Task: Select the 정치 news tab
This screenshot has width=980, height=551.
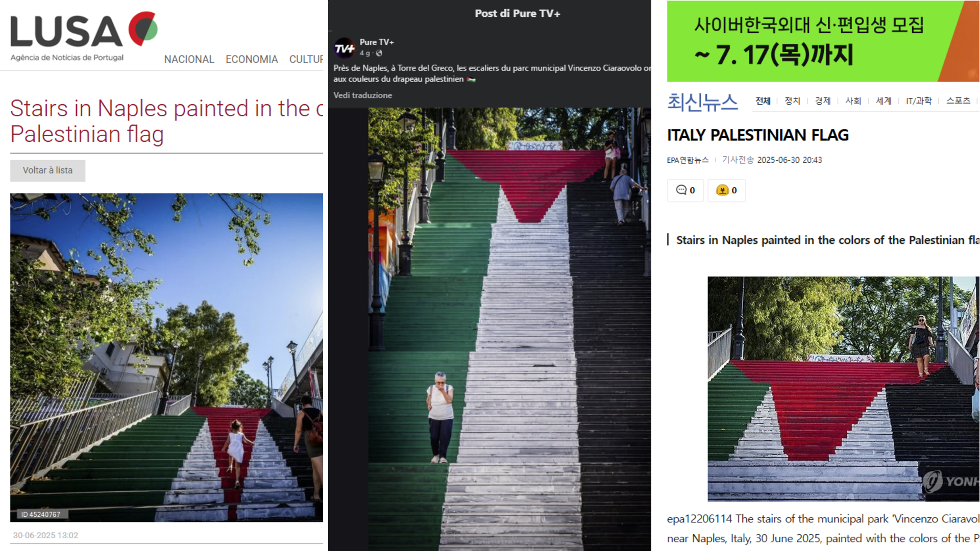Action: pos(792,101)
